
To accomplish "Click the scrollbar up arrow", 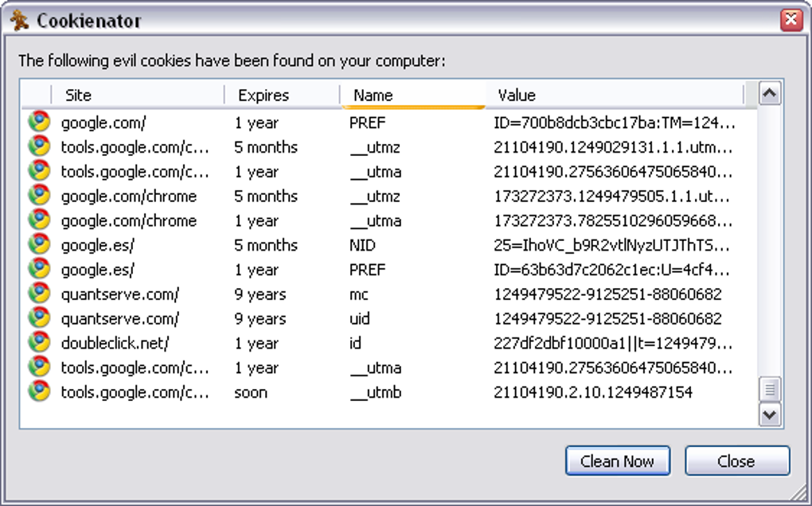I will coord(770,94).
